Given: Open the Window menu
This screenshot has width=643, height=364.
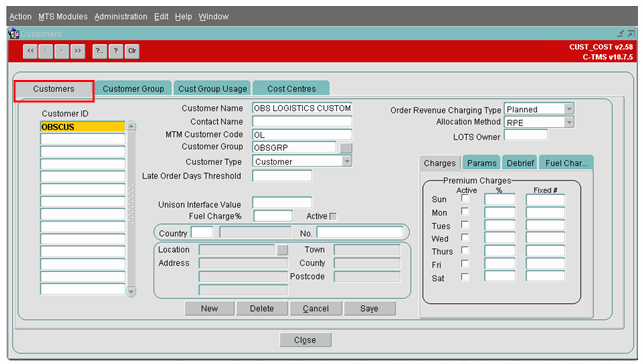Looking at the screenshot, I should point(214,17).
